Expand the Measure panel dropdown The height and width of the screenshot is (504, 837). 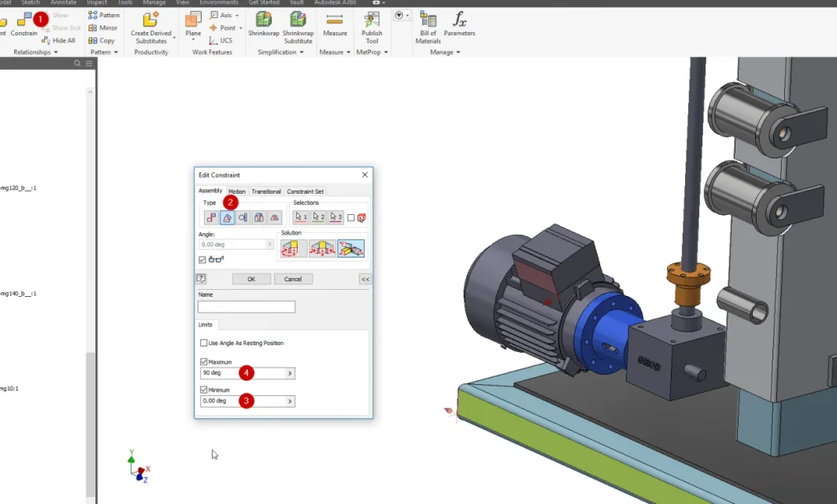coord(349,52)
